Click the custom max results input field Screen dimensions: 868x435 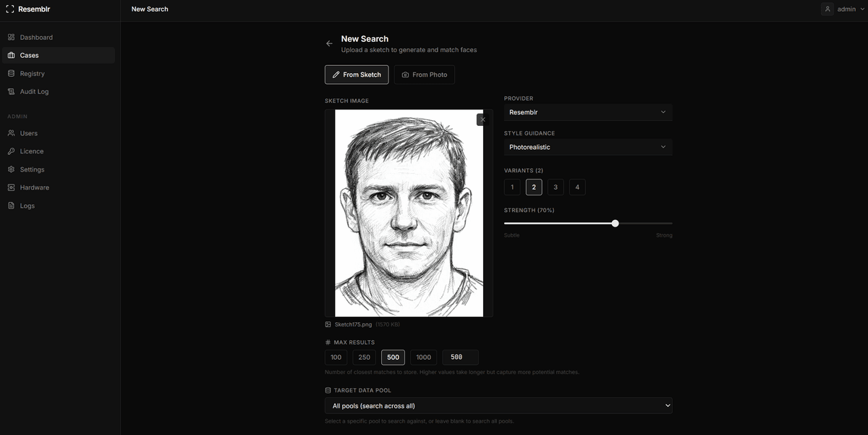tap(460, 358)
